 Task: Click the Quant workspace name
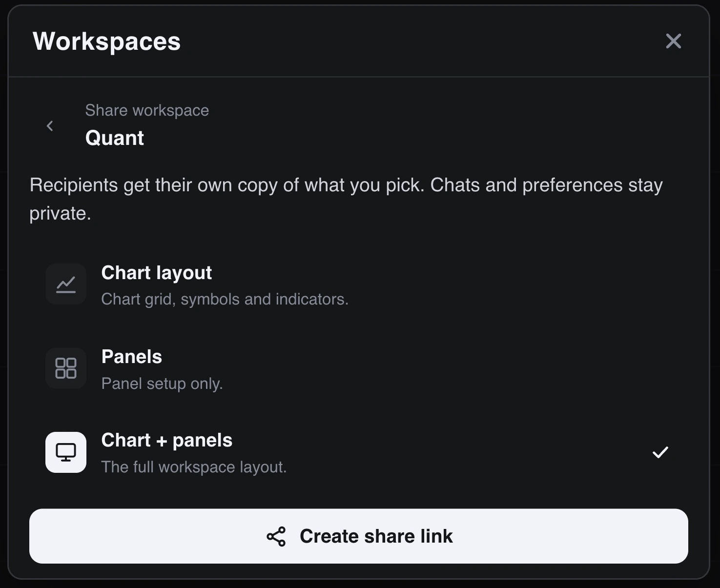click(115, 138)
